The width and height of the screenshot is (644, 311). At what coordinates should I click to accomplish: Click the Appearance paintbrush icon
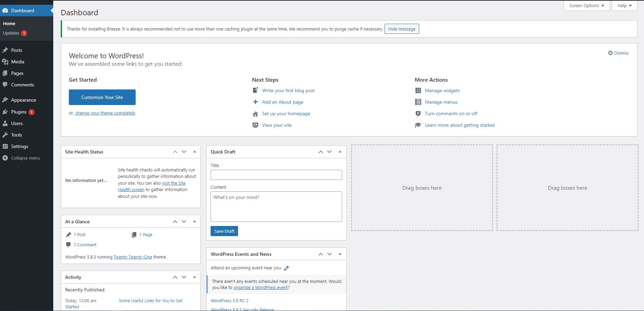pyautogui.click(x=5, y=100)
